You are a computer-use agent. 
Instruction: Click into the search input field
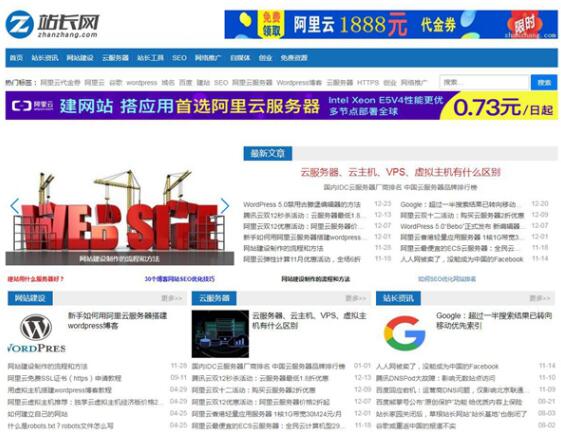(484, 82)
